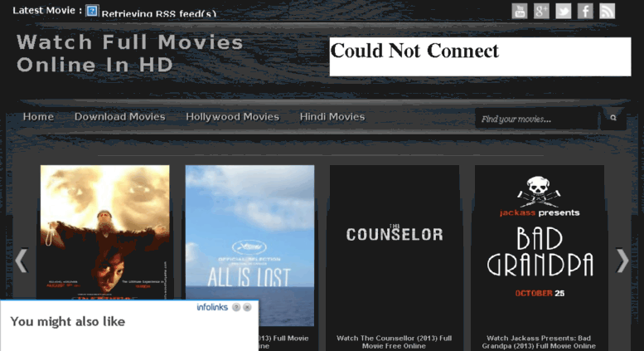Click the 'You might also like' heading
The image size is (644, 351).
coord(68,321)
